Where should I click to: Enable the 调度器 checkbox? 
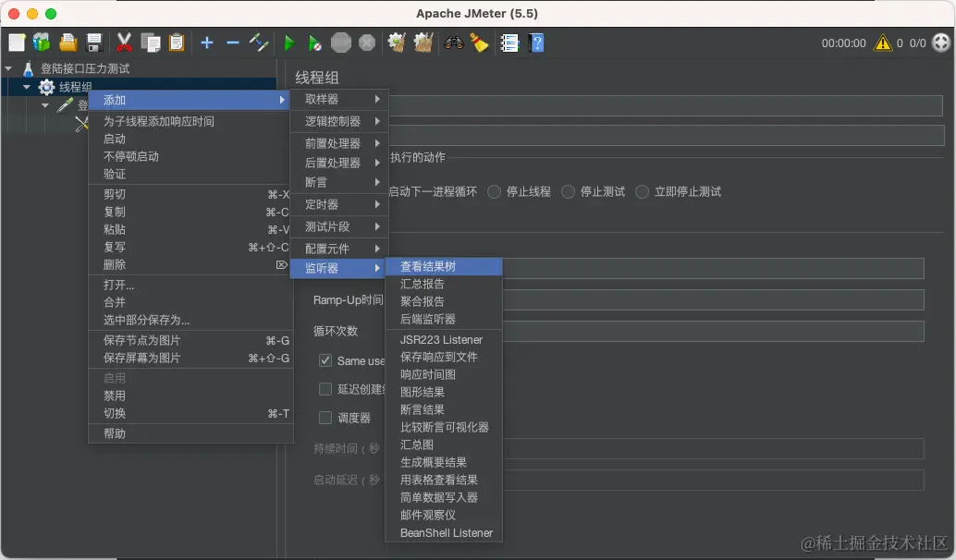[325, 418]
